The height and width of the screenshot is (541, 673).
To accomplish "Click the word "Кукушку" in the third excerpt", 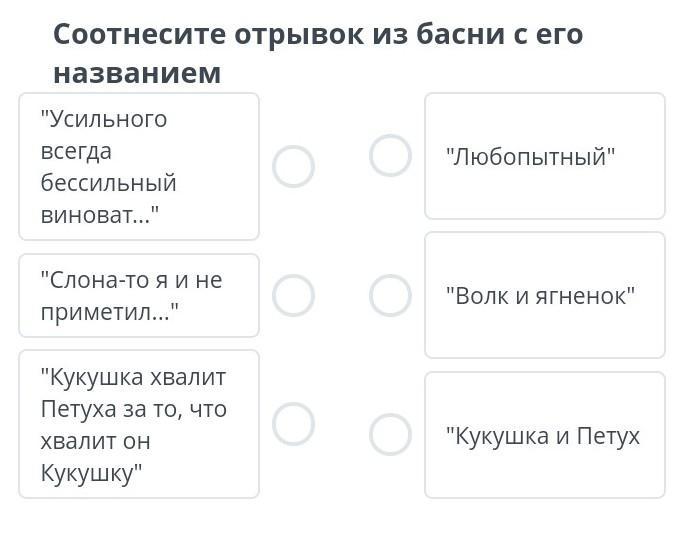I will [x=91, y=473].
